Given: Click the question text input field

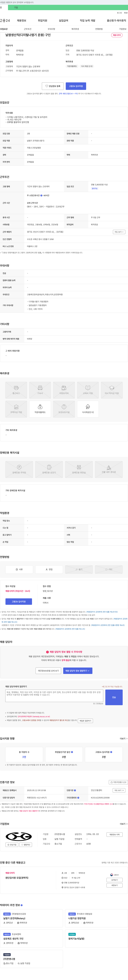Looking at the screenshot, I should pyautogui.click(x=54, y=696).
